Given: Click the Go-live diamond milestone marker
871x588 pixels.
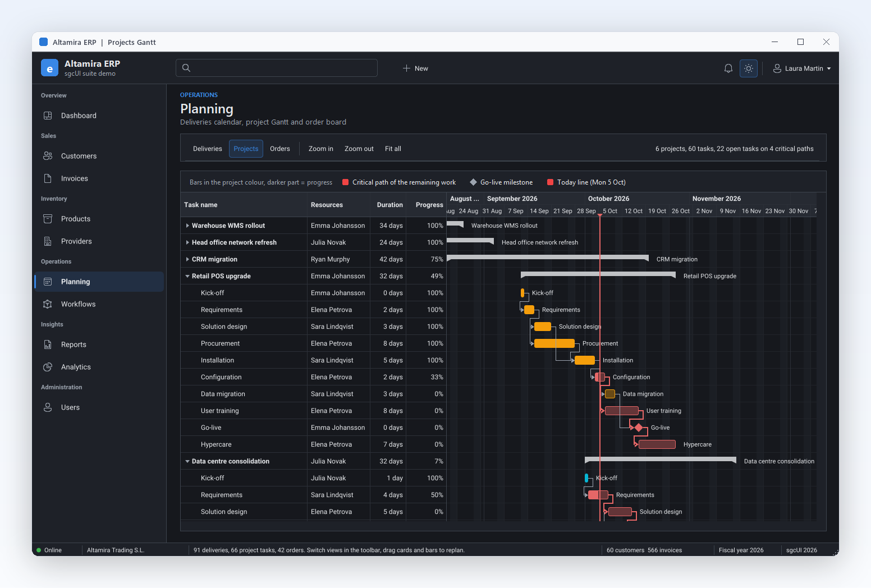Looking at the screenshot, I should coord(639,428).
